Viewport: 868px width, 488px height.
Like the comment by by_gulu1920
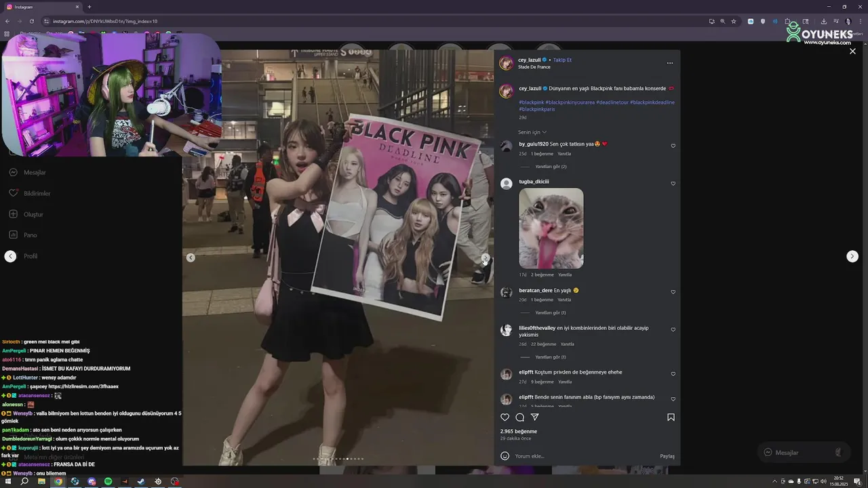[673, 146]
